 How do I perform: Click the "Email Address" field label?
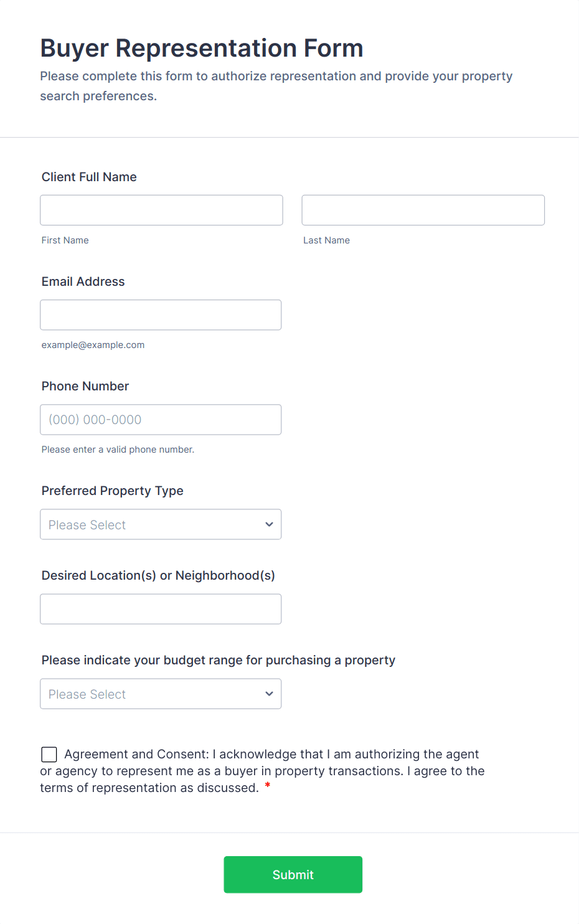point(83,281)
